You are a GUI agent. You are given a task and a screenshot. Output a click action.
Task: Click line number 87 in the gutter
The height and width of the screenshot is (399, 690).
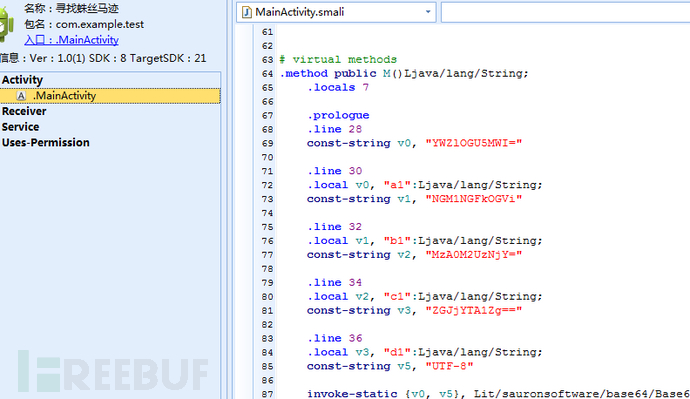(267, 394)
